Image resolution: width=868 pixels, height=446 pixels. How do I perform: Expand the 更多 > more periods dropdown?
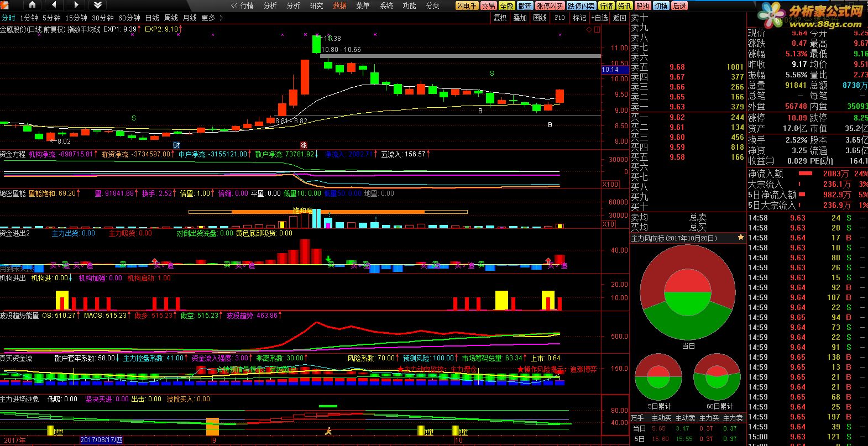click(212, 18)
